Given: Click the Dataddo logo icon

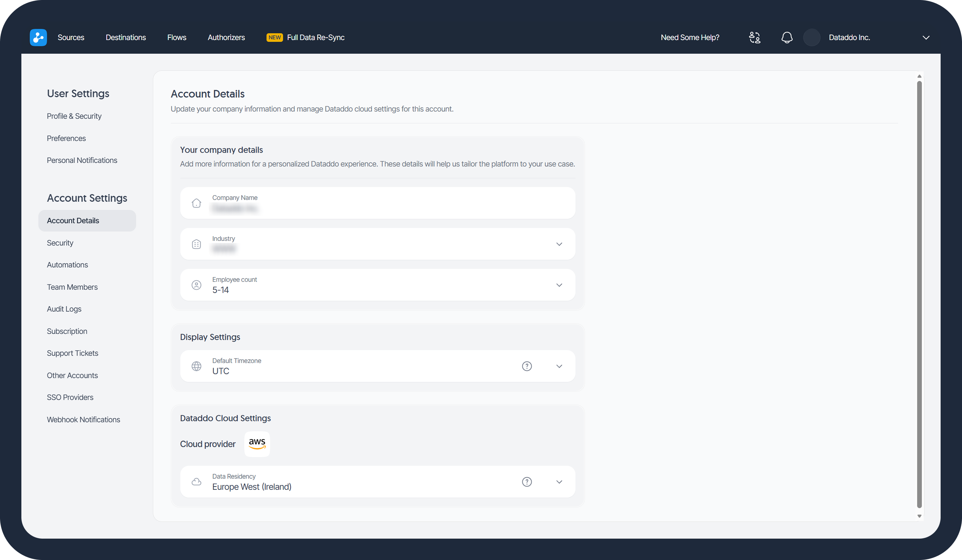Looking at the screenshot, I should click(x=38, y=37).
